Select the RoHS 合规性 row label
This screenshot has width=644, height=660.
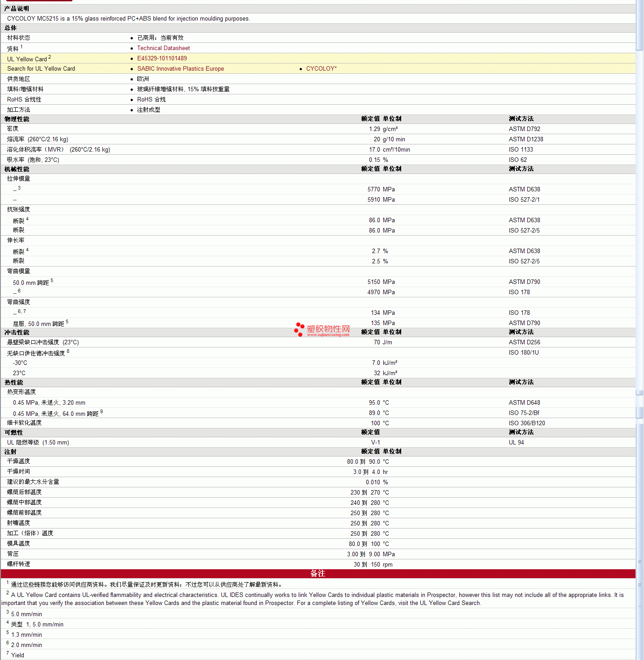click(24, 100)
